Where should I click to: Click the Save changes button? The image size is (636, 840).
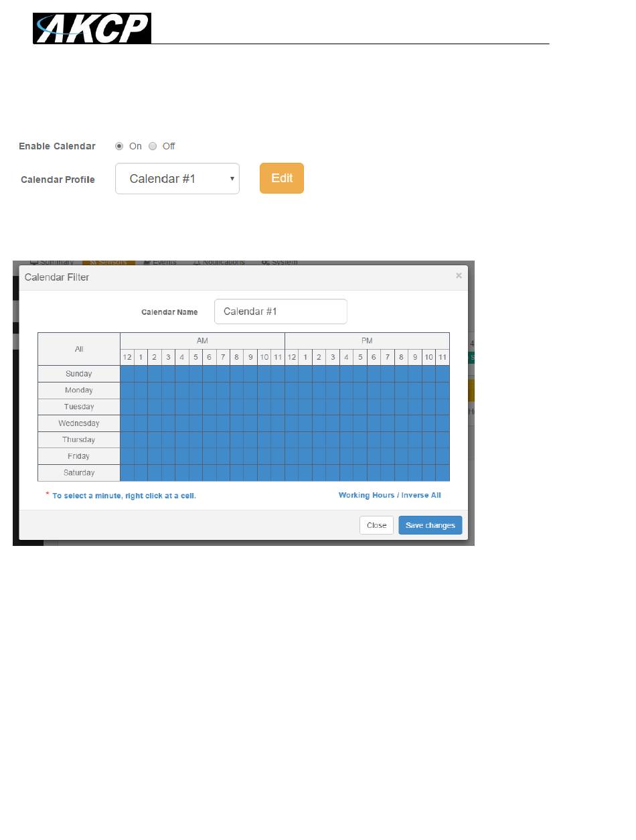[x=430, y=525]
